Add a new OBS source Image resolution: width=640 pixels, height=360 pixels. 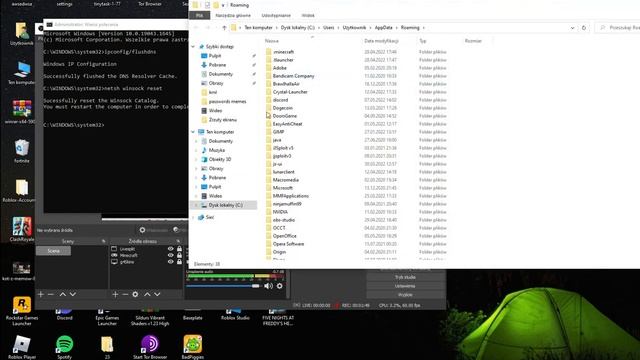[115, 294]
